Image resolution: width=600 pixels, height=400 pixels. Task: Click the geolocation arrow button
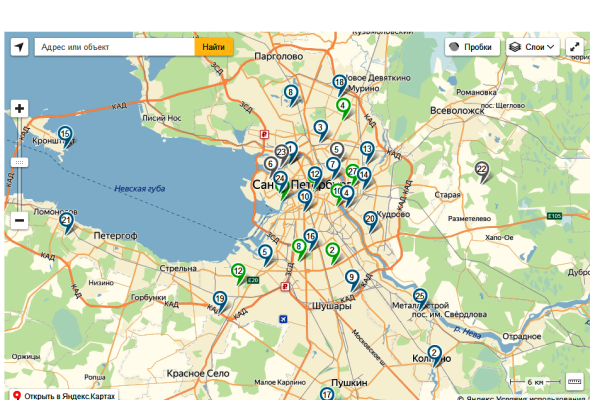[x=19, y=47]
